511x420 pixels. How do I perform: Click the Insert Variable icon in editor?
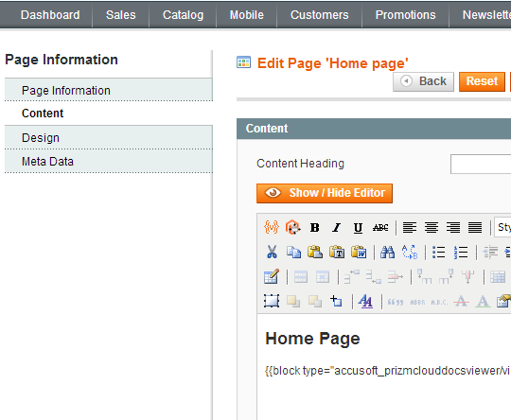(272, 227)
